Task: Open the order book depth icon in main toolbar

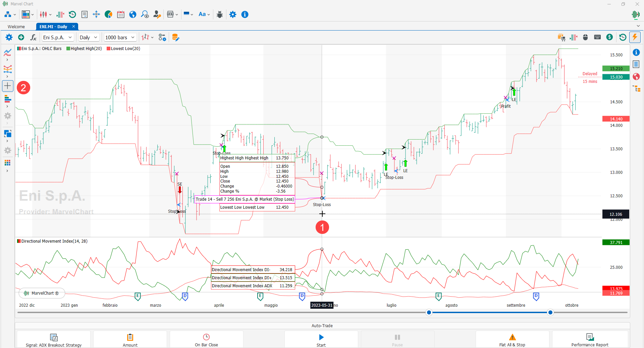Action: click(60, 14)
